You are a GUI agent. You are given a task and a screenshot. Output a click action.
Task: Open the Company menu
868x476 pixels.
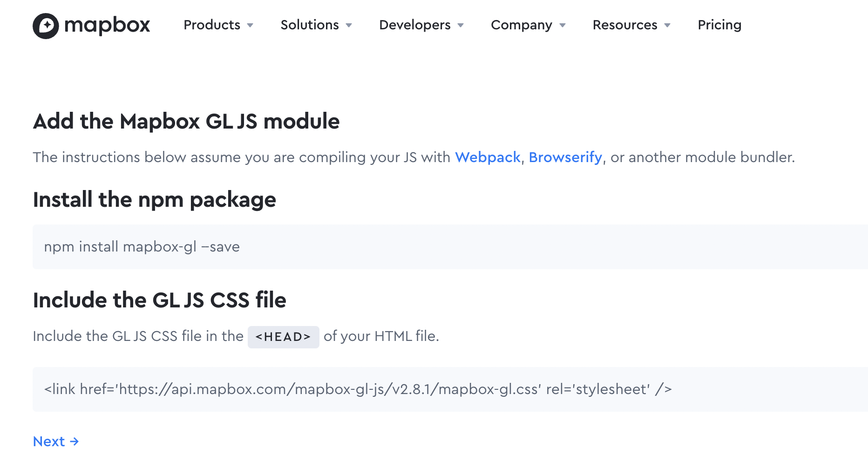pyautogui.click(x=522, y=25)
